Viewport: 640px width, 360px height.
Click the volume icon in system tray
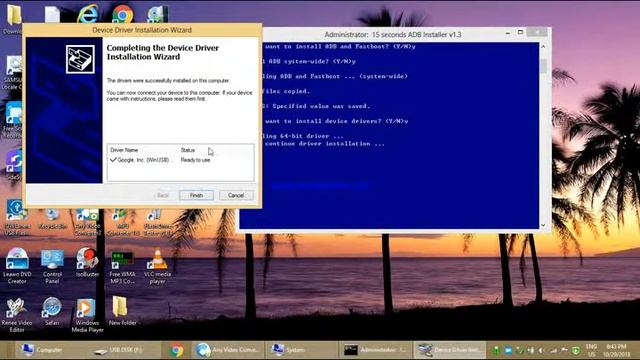tap(542, 350)
